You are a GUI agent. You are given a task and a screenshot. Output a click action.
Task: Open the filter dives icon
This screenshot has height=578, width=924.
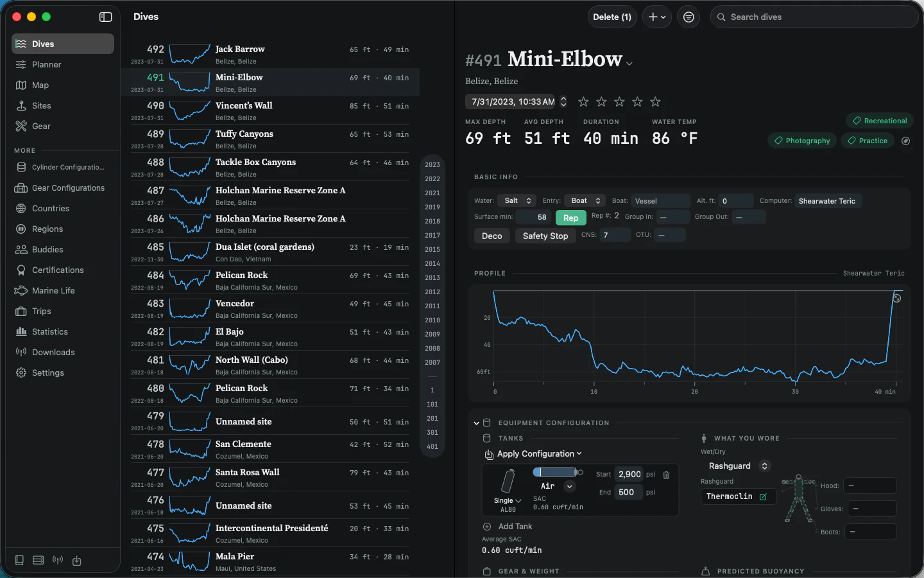(689, 17)
